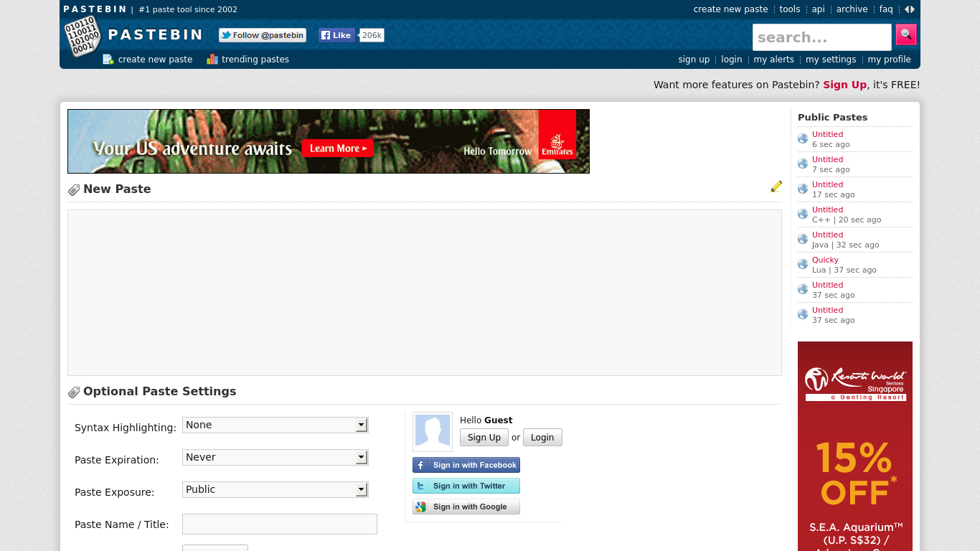Open my settings in the navigation
The height and width of the screenshot is (551, 980).
coord(831,60)
